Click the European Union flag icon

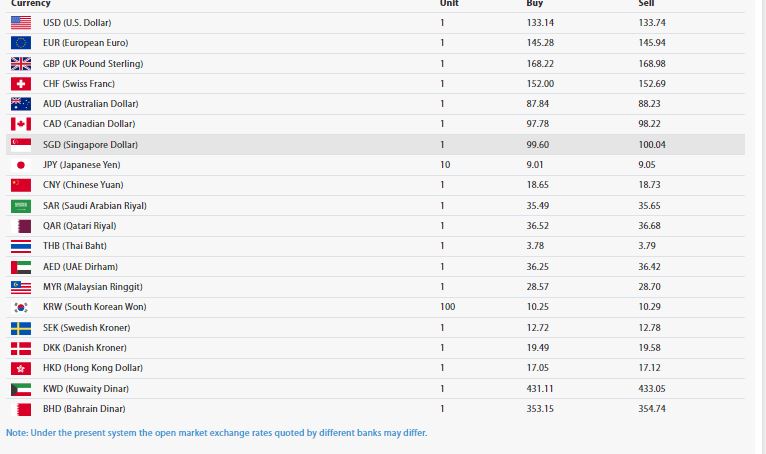21,43
